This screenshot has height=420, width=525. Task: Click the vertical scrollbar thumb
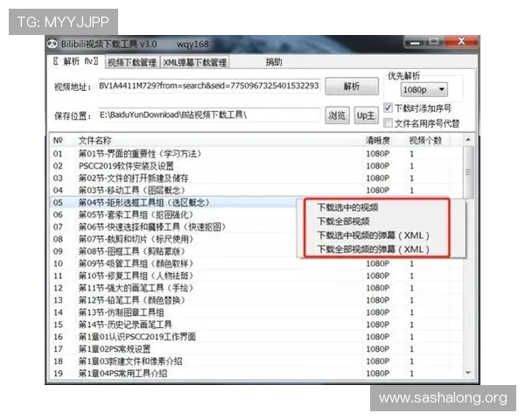point(468,172)
